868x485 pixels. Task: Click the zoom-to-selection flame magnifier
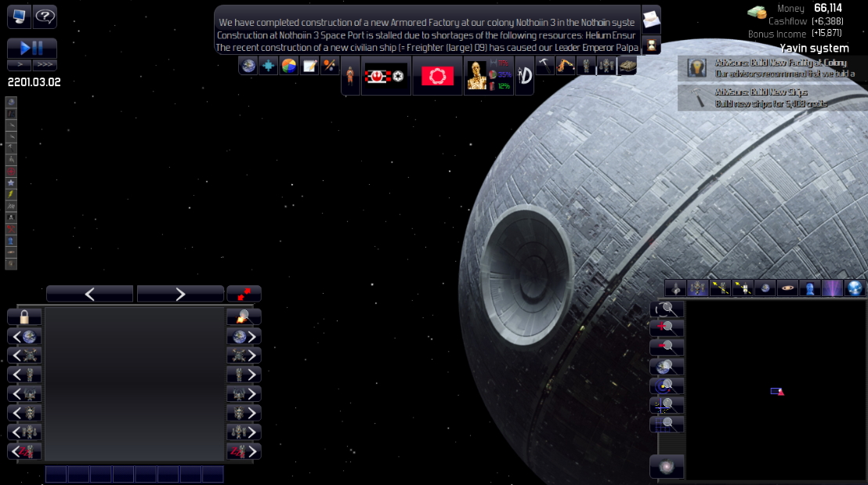click(x=244, y=317)
